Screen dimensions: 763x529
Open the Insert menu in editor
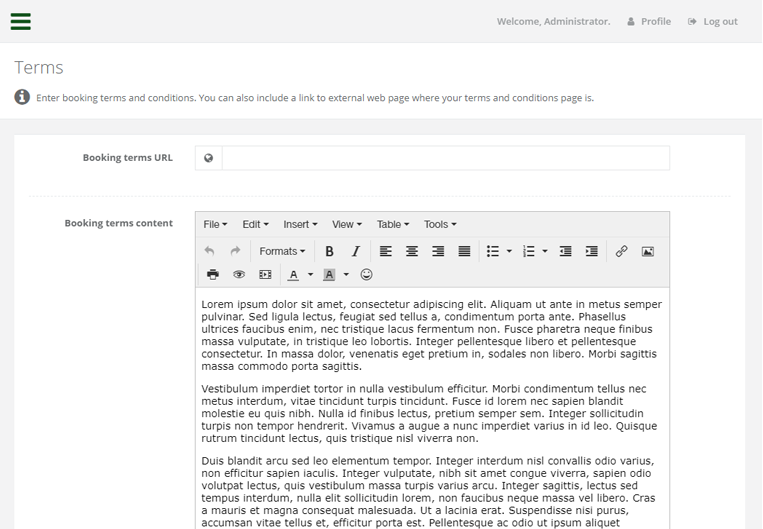[x=300, y=224]
